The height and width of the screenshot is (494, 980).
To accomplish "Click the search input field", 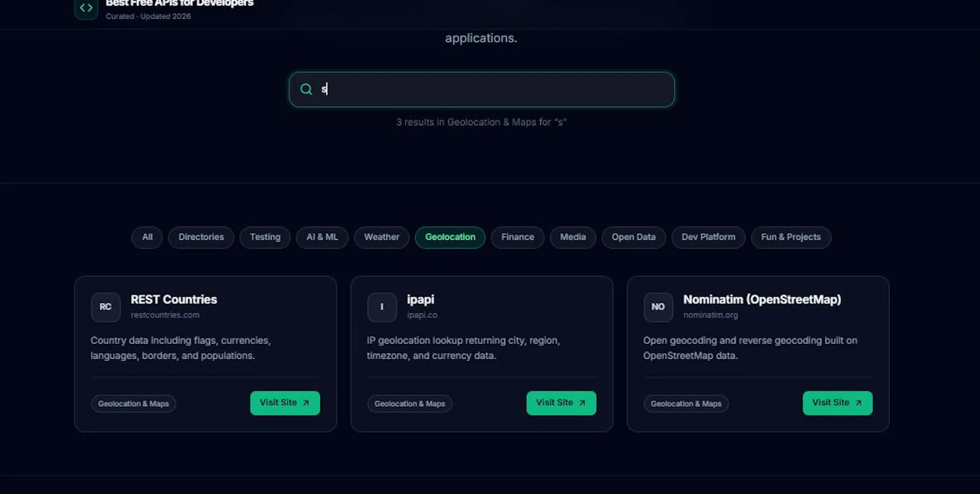I will (x=482, y=89).
